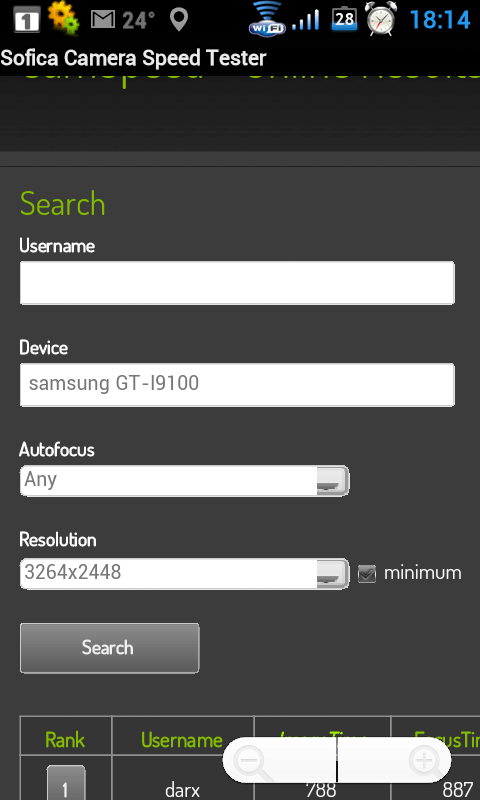
Task: Open the Autofocus dropdown set to Any
Action: (x=185, y=481)
